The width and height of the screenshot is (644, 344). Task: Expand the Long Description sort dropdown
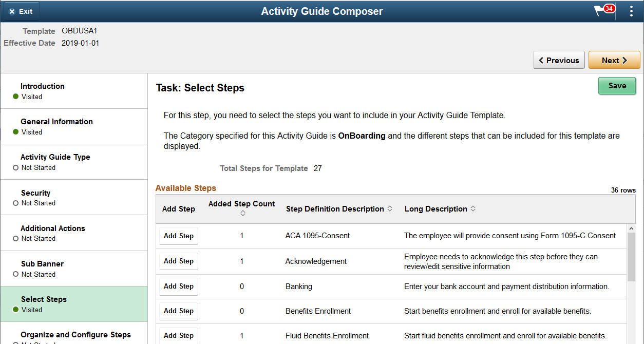[x=473, y=208]
